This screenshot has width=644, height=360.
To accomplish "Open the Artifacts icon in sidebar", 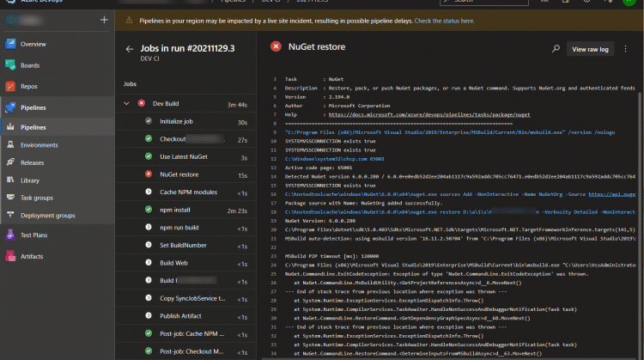I will point(10,256).
